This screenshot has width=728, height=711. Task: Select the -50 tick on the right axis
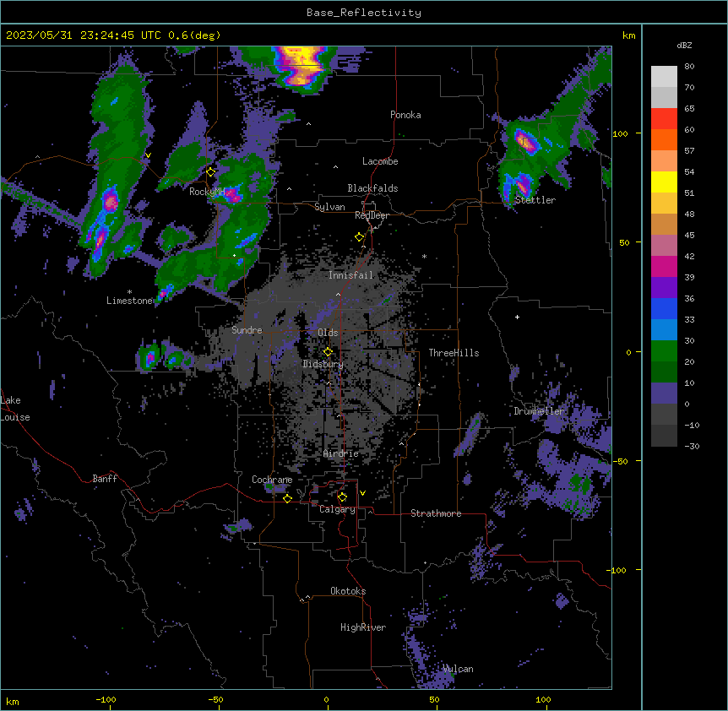click(620, 461)
